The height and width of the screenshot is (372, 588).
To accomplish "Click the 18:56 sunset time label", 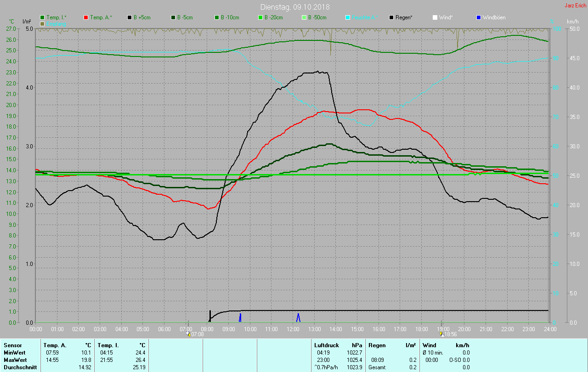I will click(x=451, y=334).
